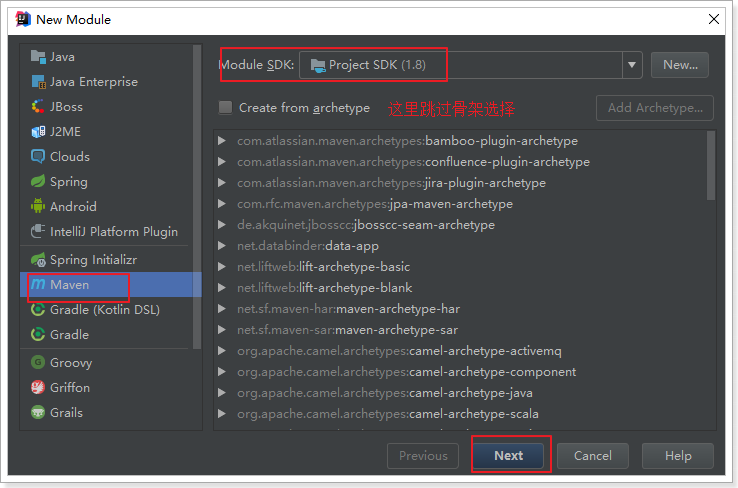Enable the Create from archetype checkbox
The width and height of the screenshot is (738, 488).
point(226,108)
